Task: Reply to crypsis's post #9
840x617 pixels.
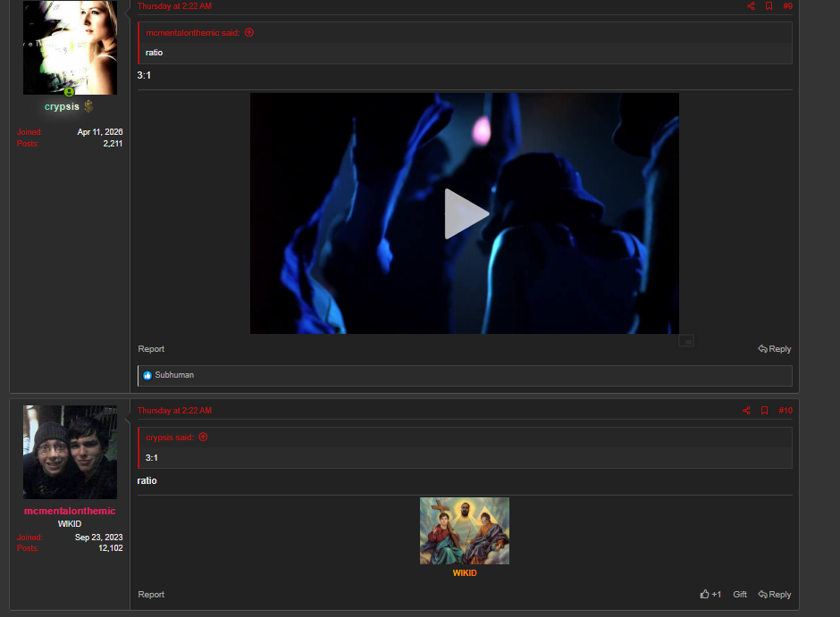Action: pos(775,349)
